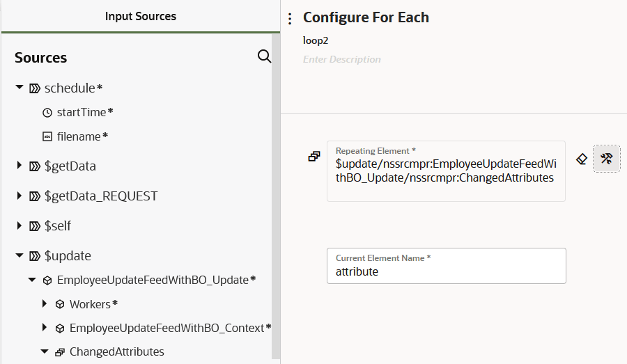
Task: Collapse the $update source node
Action: 20,255
